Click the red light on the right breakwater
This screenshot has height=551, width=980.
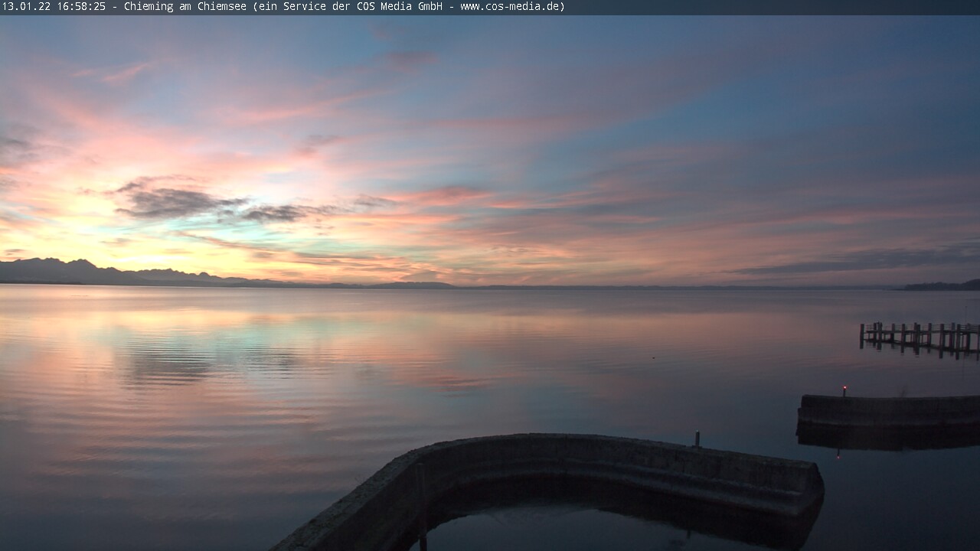point(844,389)
